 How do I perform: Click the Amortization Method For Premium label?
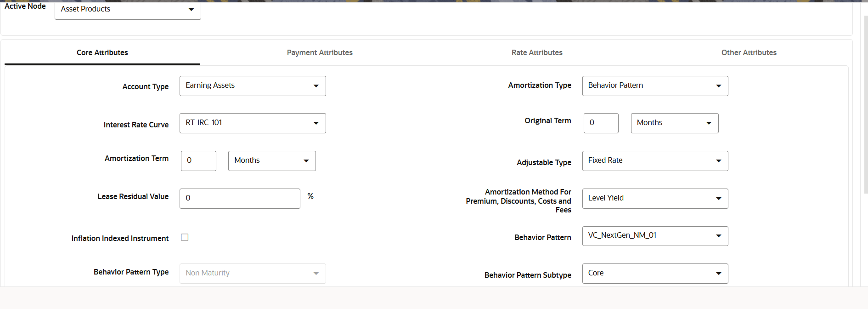coord(519,201)
